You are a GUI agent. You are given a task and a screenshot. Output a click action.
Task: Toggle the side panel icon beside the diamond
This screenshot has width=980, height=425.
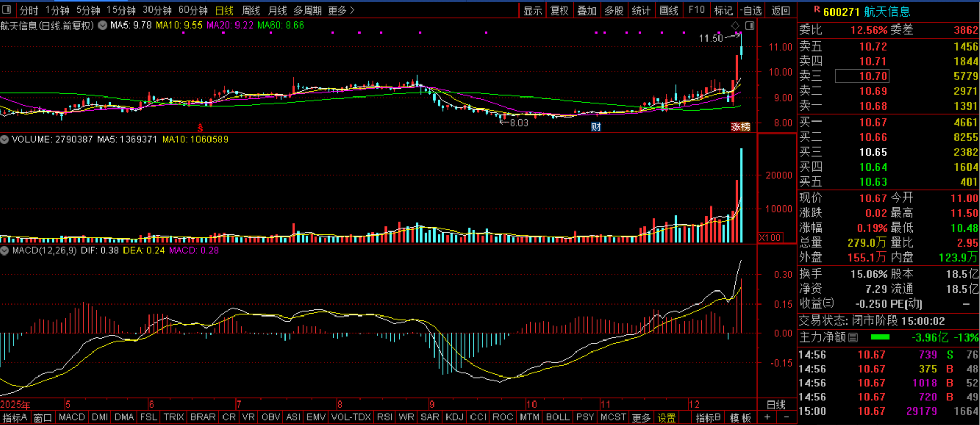click(750, 26)
